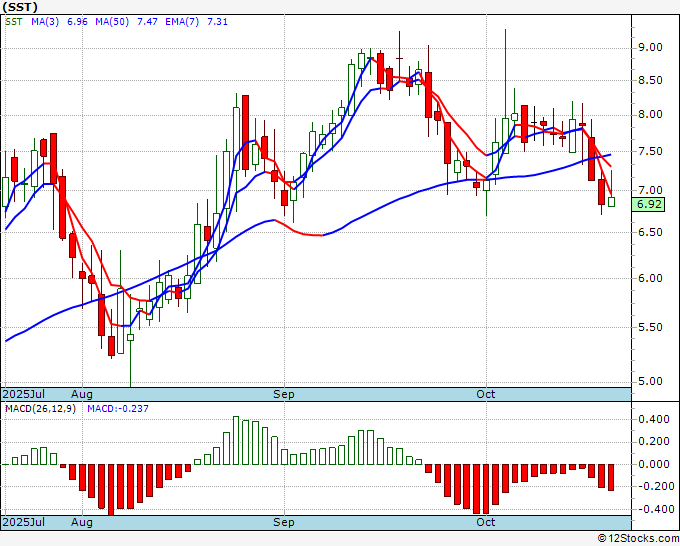
Task: Click the 9.00 price axis label
Action: tap(650, 47)
